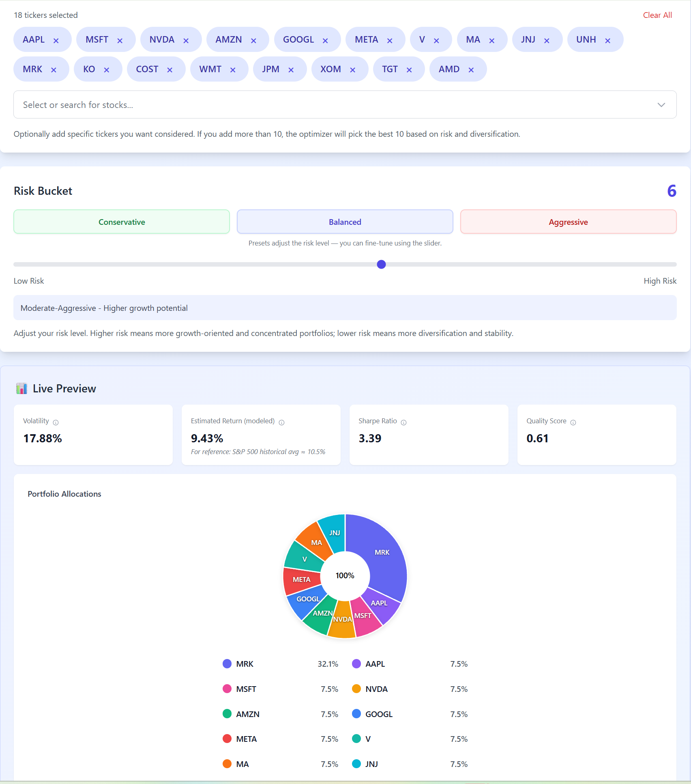
Task: Select the MRK segment in the pie chart
Action: pyautogui.click(x=382, y=552)
